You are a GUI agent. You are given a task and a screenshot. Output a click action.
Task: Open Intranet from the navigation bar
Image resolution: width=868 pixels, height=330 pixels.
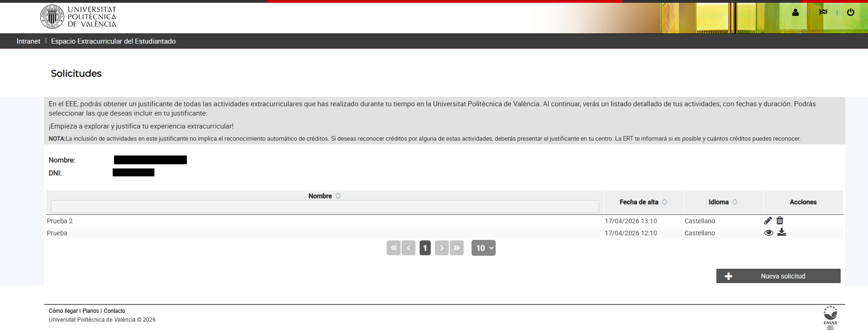(28, 41)
